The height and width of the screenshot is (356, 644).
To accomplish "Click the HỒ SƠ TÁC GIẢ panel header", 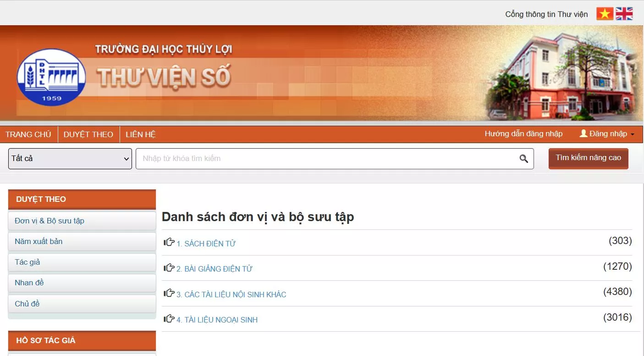I will point(82,340).
